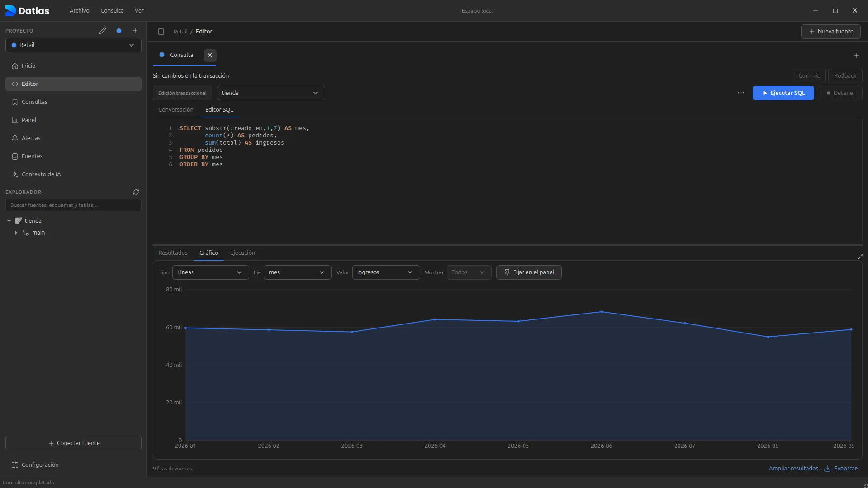Screen dimensions: 868x488
Task: Click Fijar en el panel
Action: pyautogui.click(x=529, y=272)
